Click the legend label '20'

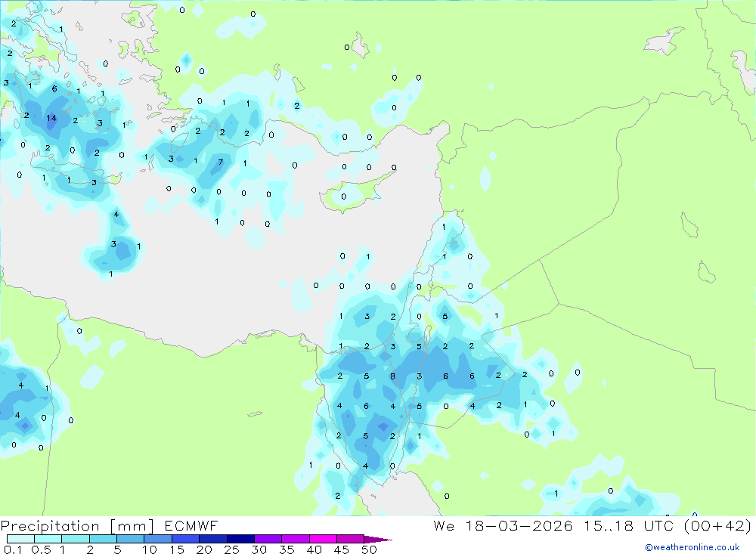(x=204, y=549)
